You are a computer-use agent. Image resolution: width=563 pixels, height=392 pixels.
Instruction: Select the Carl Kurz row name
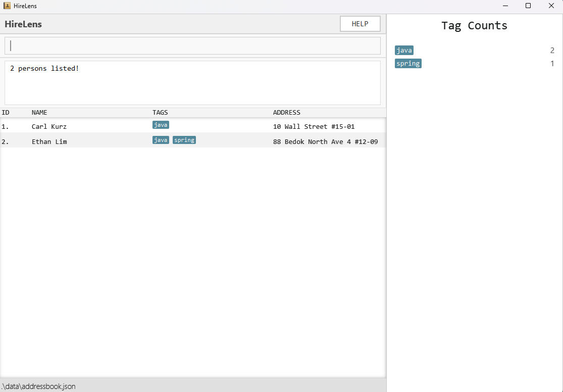49,126
